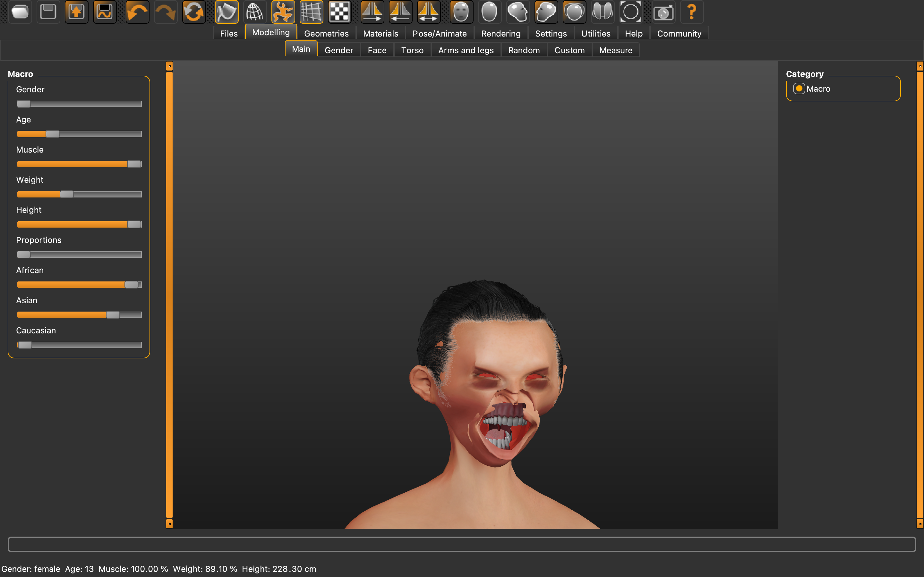
Task: Click the symmetry both-directions arrow icon
Action: click(428, 12)
